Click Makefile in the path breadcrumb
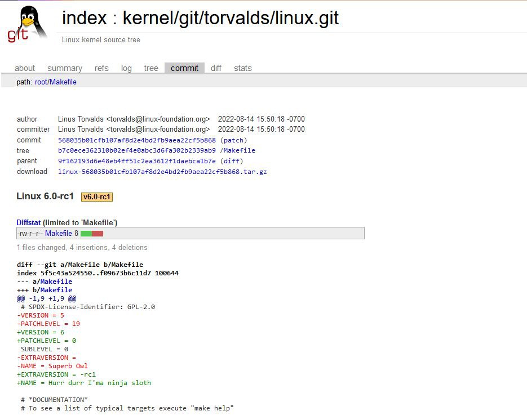The height and width of the screenshot is (420, 527). click(x=63, y=82)
